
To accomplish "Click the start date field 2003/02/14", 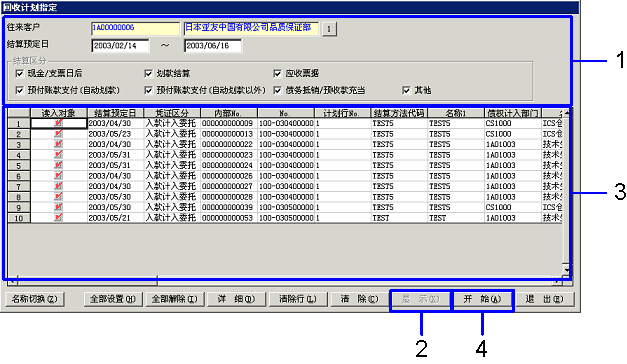I will [x=120, y=46].
